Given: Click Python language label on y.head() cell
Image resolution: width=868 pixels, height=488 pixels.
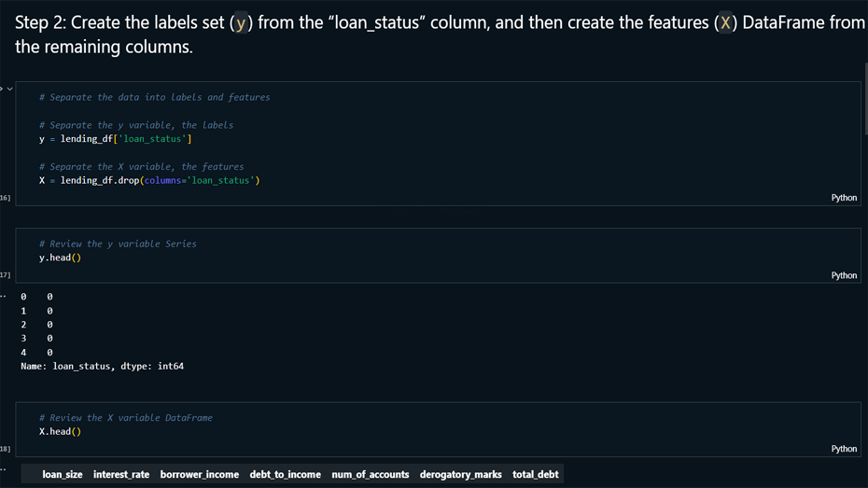Looking at the screenshot, I should coord(843,275).
